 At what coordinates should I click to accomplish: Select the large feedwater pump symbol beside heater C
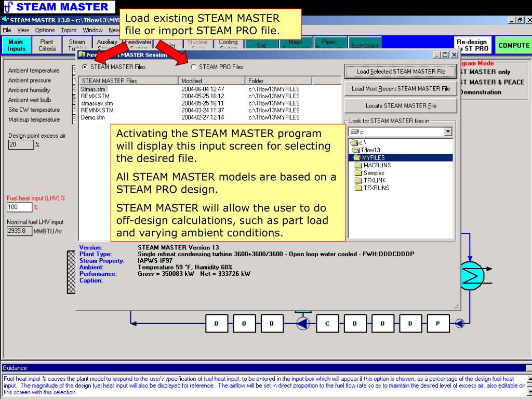pyautogui.click(x=303, y=323)
